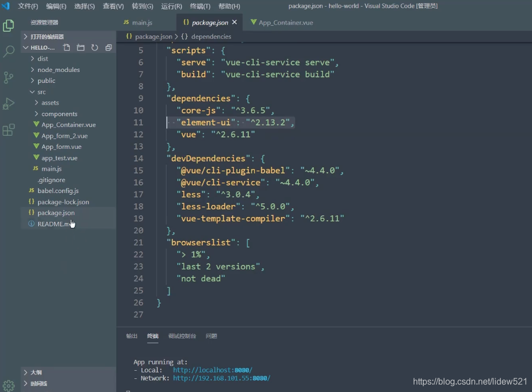Open the 转到(G) menu
Screen dimensions: 532x392
click(x=142, y=6)
